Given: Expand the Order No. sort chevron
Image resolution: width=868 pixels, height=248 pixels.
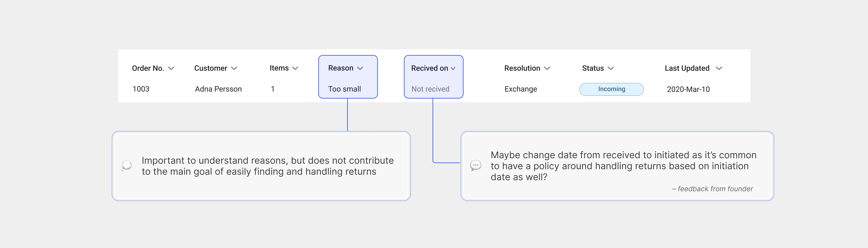Looking at the screenshot, I should [171, 69].
